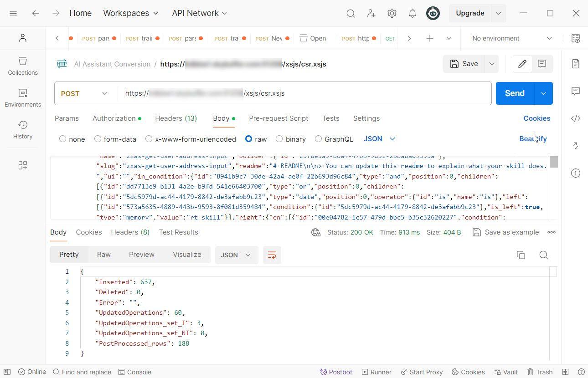Choose the binary body option

(279, 139)
